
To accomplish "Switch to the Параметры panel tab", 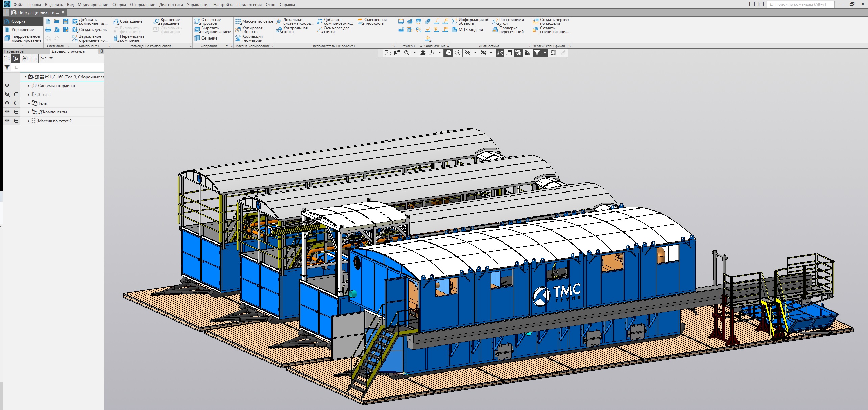I will (14, 51).
